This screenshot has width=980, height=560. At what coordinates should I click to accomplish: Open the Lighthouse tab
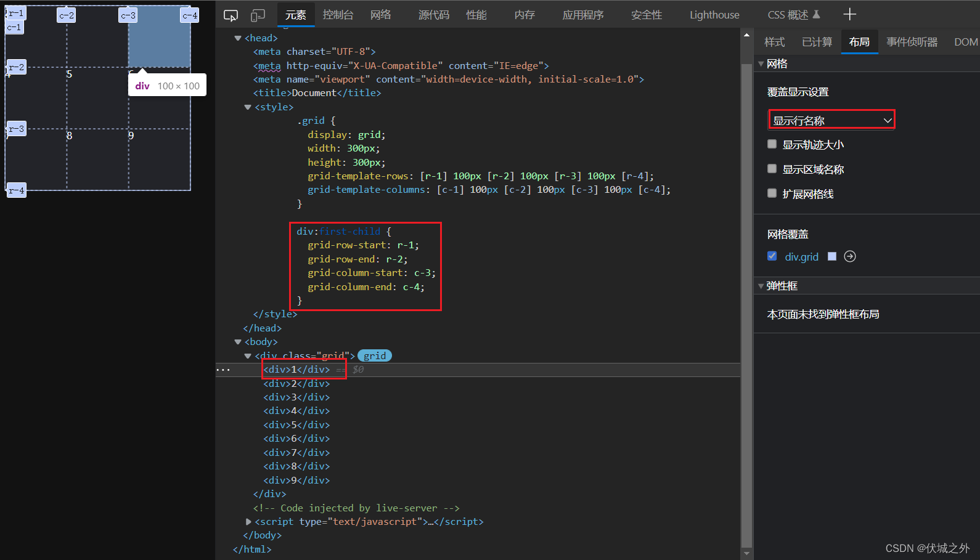tap(714, 15)
